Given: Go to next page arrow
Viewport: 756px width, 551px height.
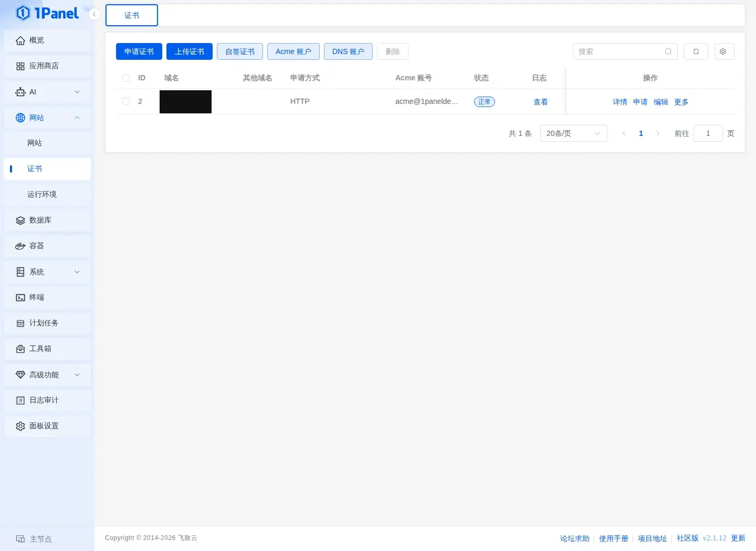Looking at the screenshot, I should click(658, 133).
